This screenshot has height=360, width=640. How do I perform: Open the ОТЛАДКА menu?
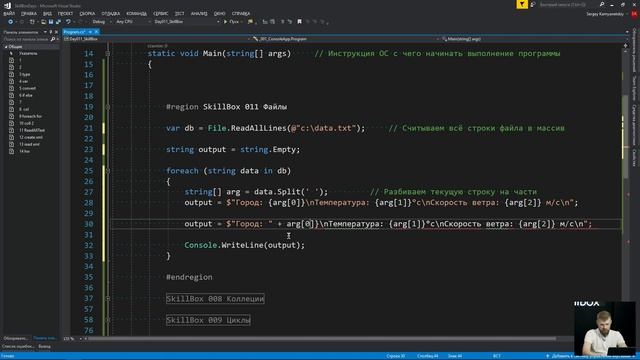(x=111, y=13)
